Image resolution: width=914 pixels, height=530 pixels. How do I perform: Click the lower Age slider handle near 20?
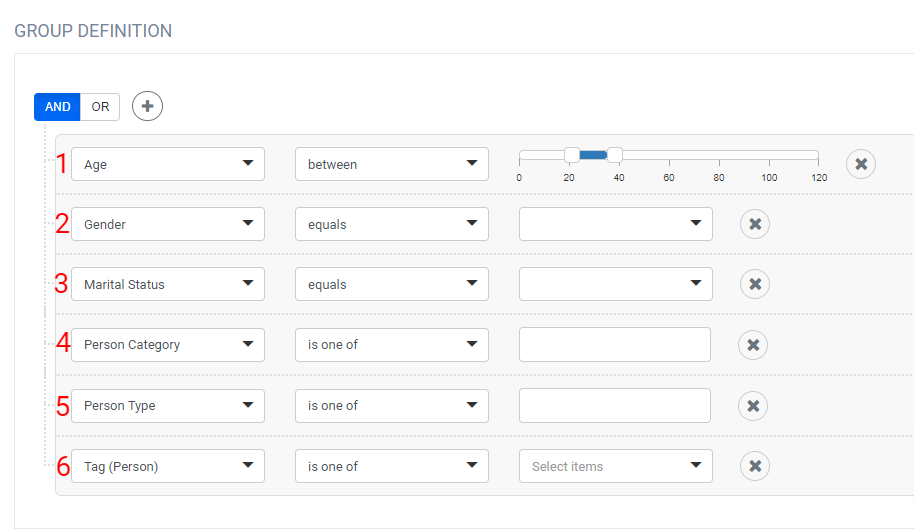(x=572, y=155)
